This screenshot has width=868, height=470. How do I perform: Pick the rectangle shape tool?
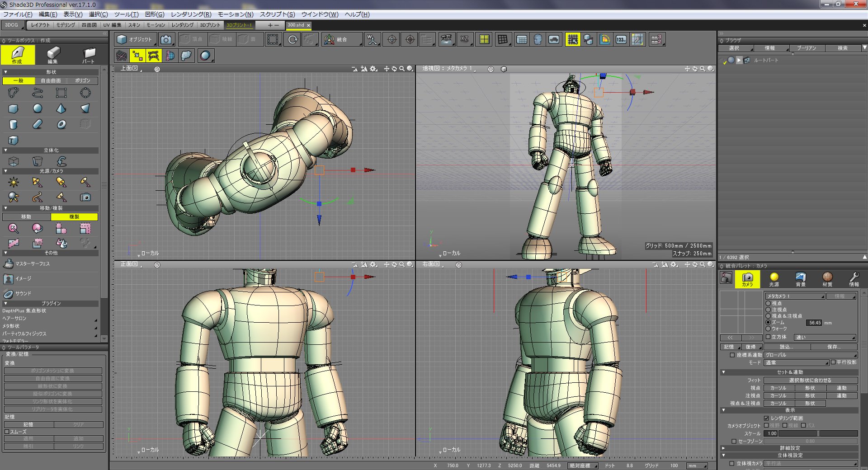(61, 93)
